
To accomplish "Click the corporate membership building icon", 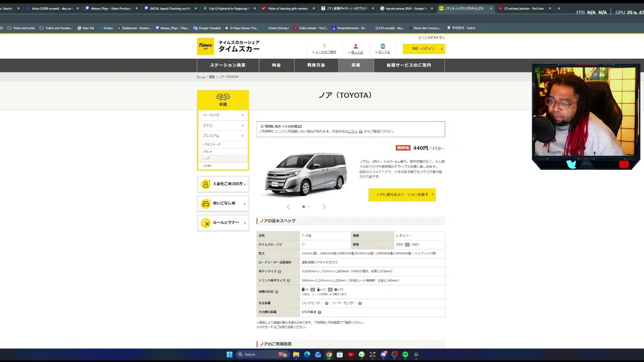I will [x=383, y=46].
